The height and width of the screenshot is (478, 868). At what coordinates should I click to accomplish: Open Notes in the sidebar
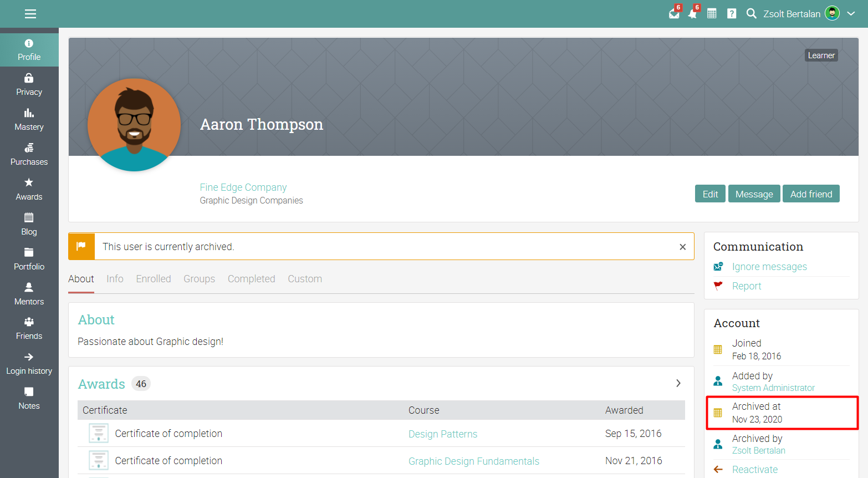click(x=29, y=399)
